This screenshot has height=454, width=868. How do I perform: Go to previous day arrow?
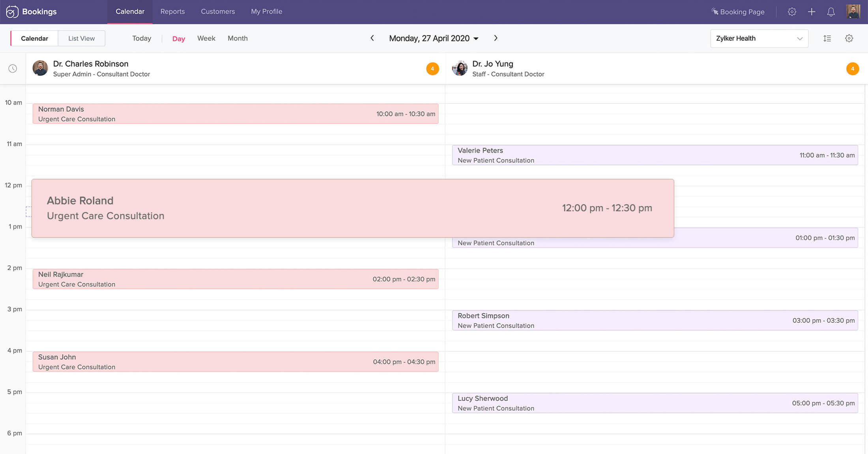click(372, 38)
